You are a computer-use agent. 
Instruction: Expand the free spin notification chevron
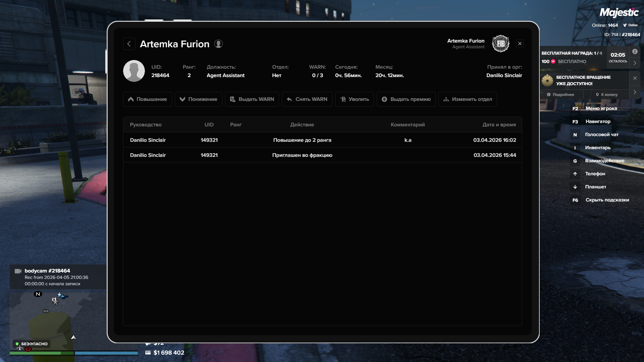pos(635,92)
